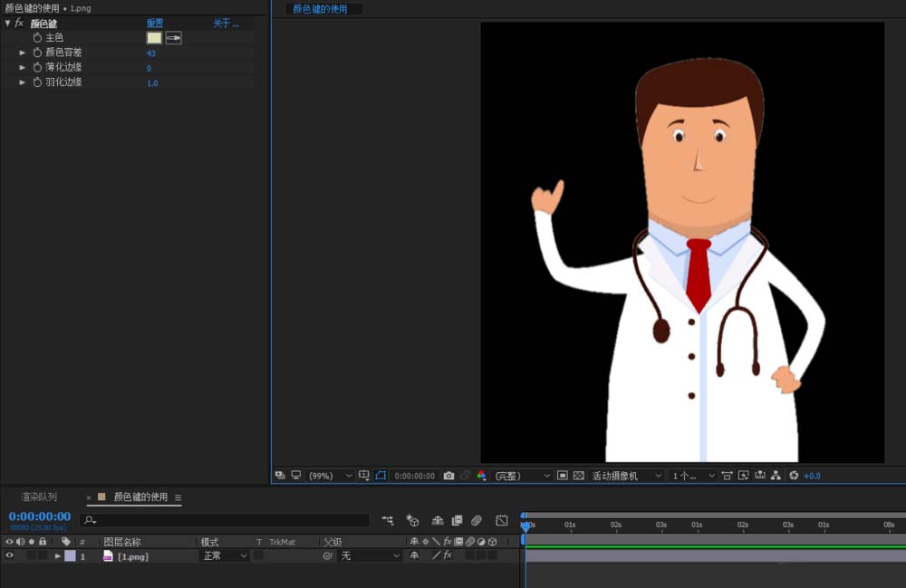The image size is (906, 588).
Task: Click the reset exposure icon
Action: 794,476
